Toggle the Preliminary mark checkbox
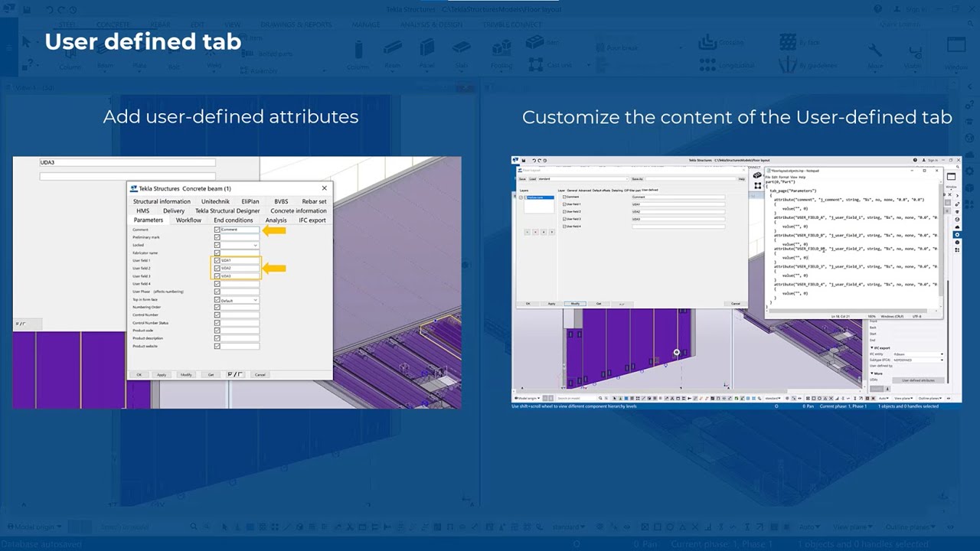 tap(217, 237)
